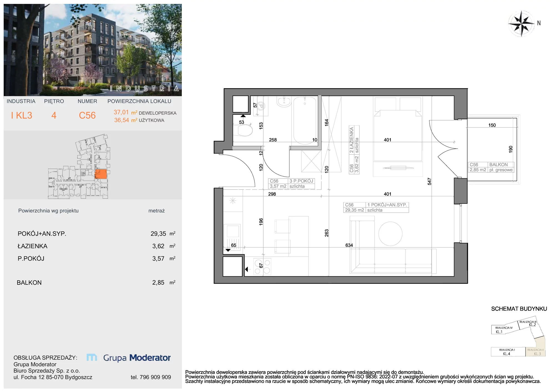Select the 36,54 m² UŻYTKOWA value

tap(139, 120)
